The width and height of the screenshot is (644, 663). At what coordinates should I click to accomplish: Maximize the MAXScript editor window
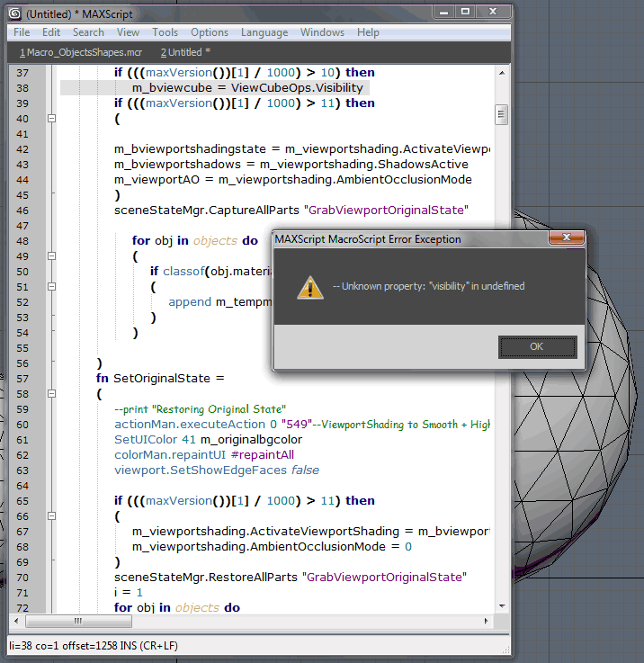pos(465,12)
